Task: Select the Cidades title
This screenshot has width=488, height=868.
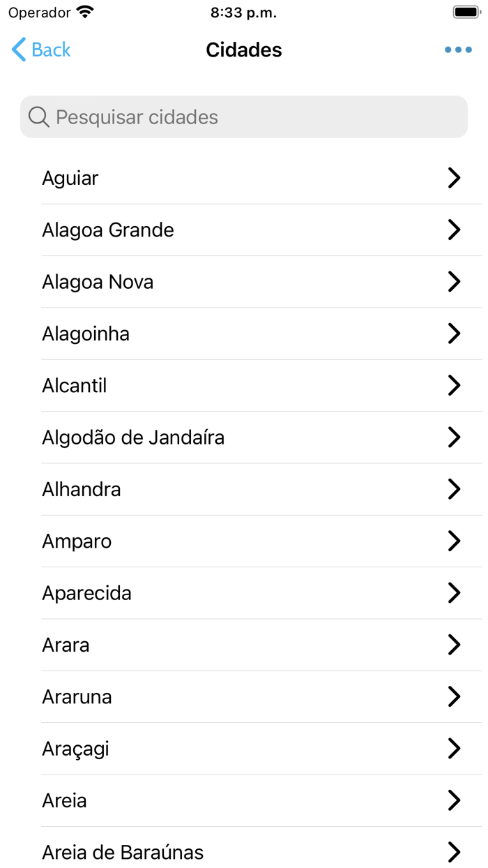Action: pos(243,50)
